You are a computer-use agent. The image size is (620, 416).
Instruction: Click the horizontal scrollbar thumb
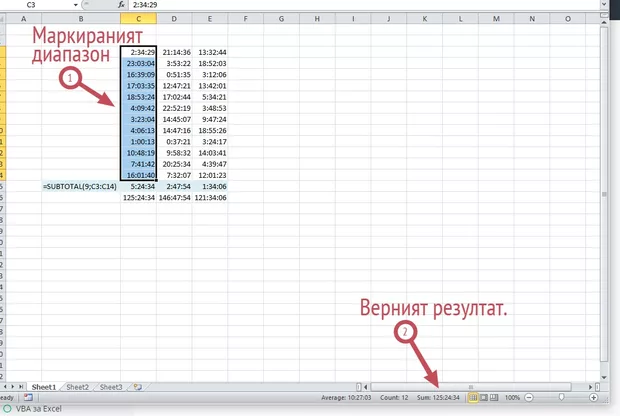point(471,387)
